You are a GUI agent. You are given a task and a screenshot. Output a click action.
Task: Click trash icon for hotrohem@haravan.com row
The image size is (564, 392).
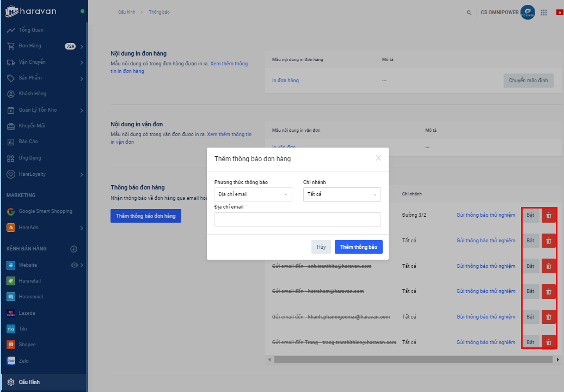pos(549,291)
